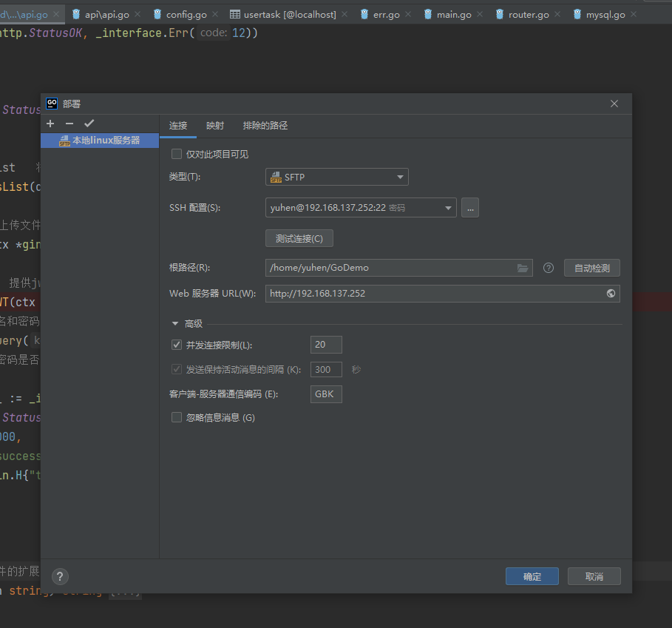The width and height of the screenshot is (672, 628).
Task: Click the concurrent connections field showing 20
Action: tap(326, 345)
